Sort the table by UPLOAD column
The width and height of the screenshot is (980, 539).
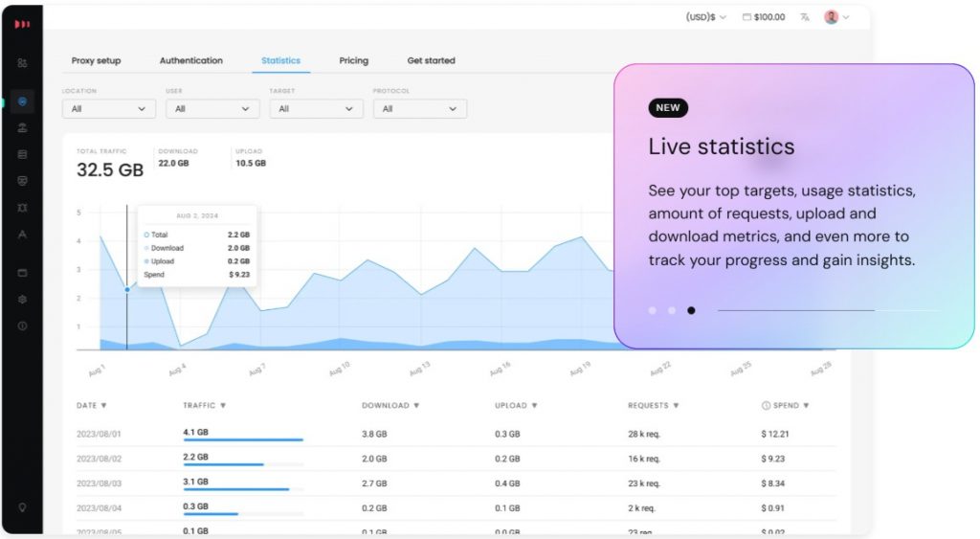(516, 406)
